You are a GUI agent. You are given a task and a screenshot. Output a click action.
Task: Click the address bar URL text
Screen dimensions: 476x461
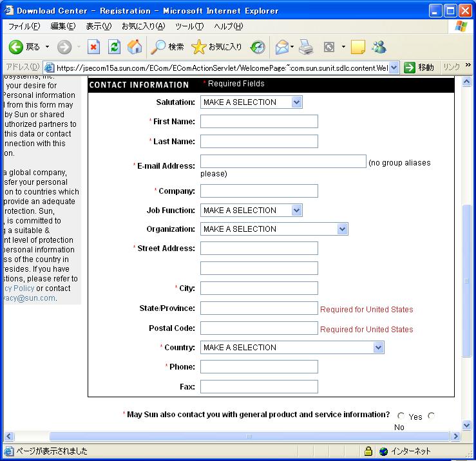click(x=222, y=68)
